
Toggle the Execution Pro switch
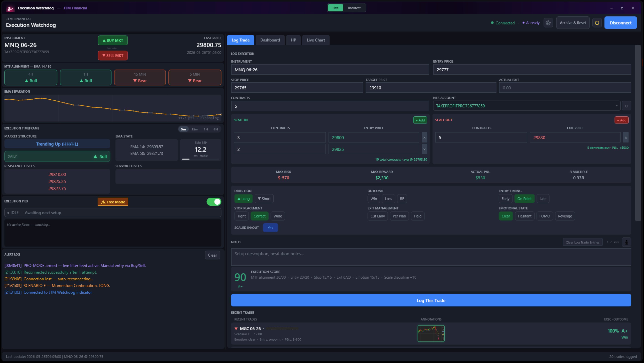(214, 202)
